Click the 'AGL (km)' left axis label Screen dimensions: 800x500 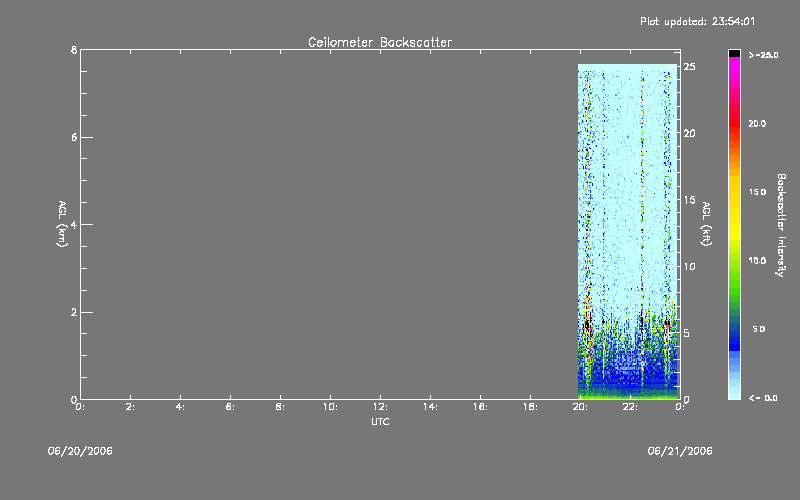62,224
